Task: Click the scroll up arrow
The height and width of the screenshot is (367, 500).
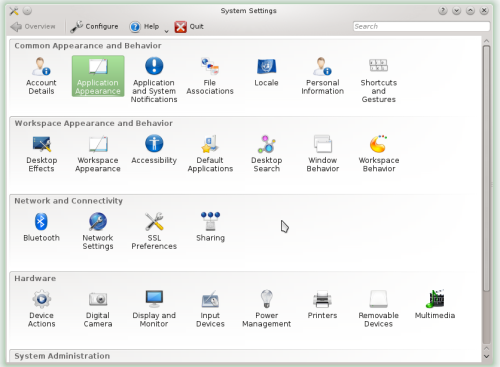Action: (x=486, y=41)
